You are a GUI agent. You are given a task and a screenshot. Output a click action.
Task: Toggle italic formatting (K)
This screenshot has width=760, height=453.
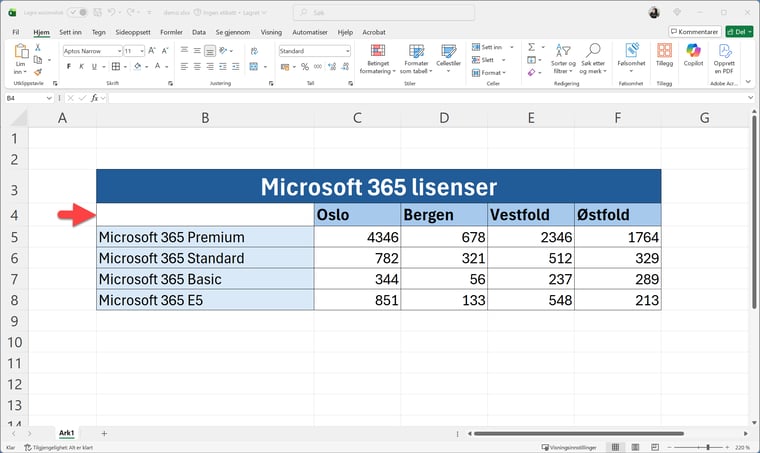81,66
